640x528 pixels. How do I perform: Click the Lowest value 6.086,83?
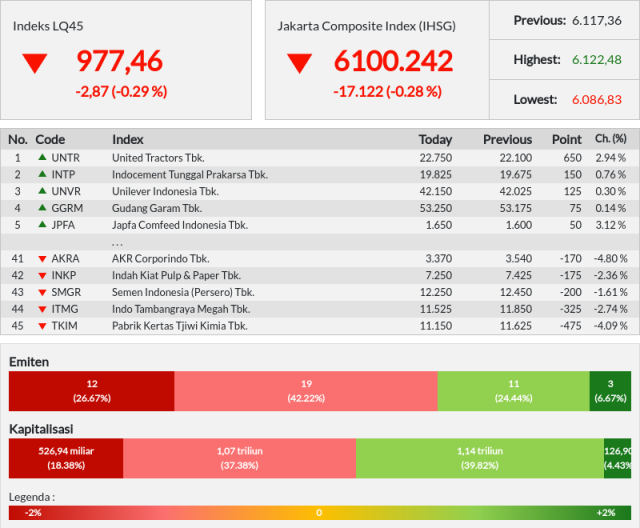pos(597,100)
